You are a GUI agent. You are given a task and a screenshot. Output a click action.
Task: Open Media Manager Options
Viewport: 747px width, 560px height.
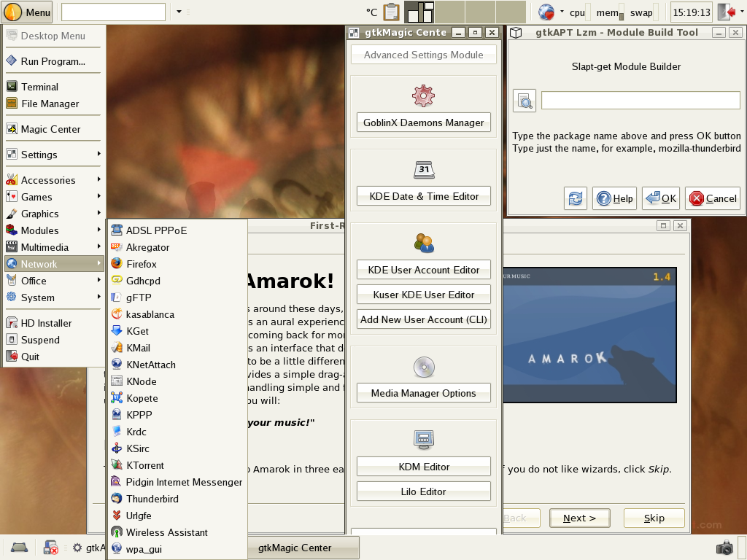pos(424,393)
